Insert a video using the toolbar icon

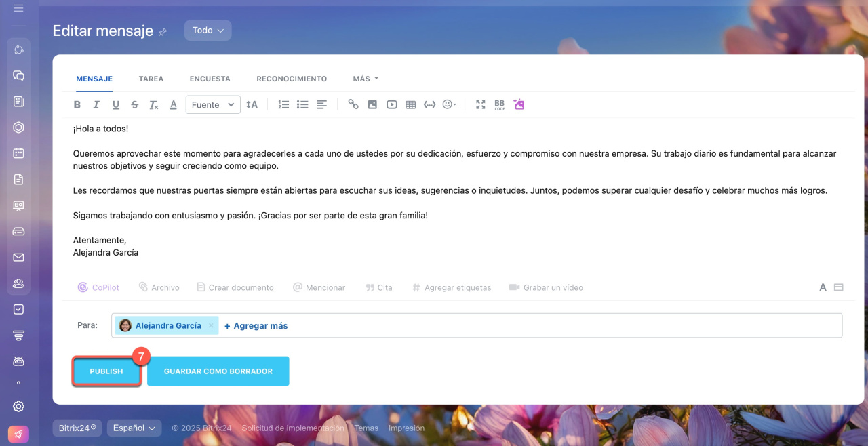coord(391,104)
